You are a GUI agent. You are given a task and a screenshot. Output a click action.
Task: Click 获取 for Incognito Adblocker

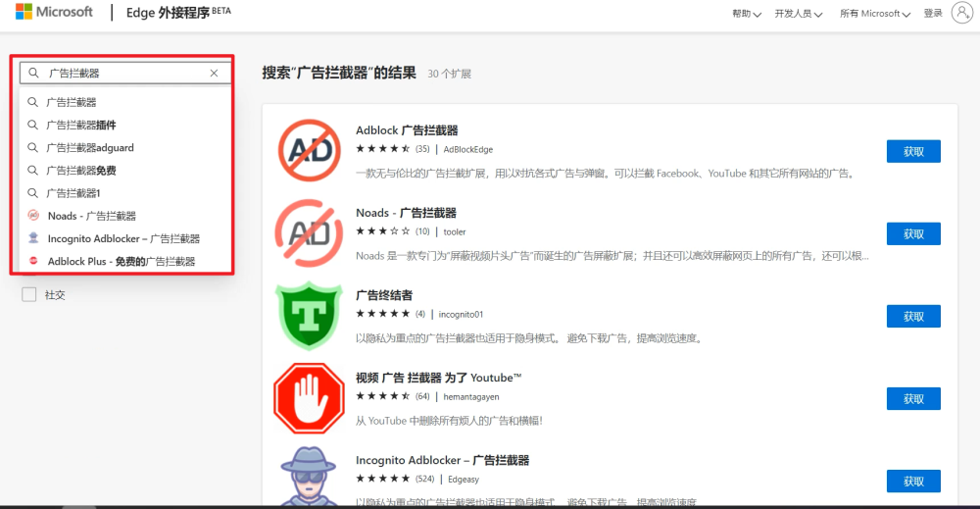pos(913,482)
